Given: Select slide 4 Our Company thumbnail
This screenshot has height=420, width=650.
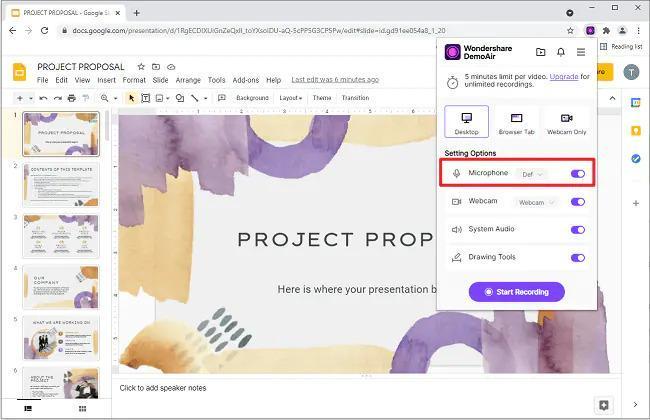Looking at the screenshot, I should [x=61, y=287].
